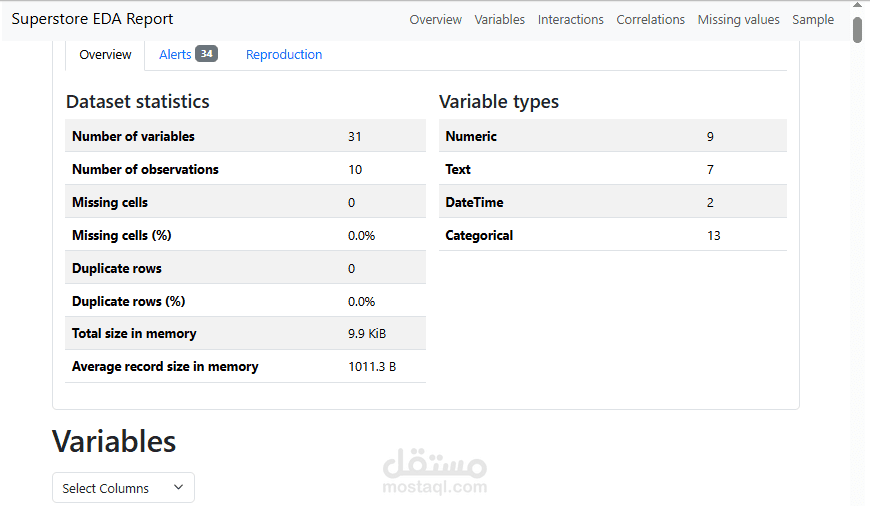870x506 pixels.
Task: Click the 34 alerts count badge
Action: (x=206, y=54)
